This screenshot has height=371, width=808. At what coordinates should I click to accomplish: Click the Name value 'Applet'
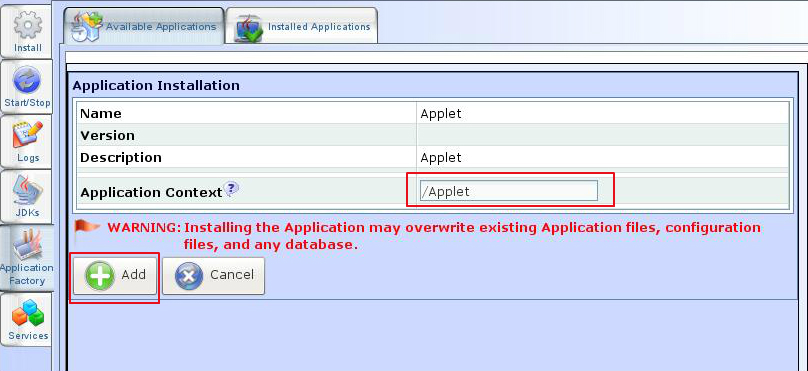click(441, 113)
